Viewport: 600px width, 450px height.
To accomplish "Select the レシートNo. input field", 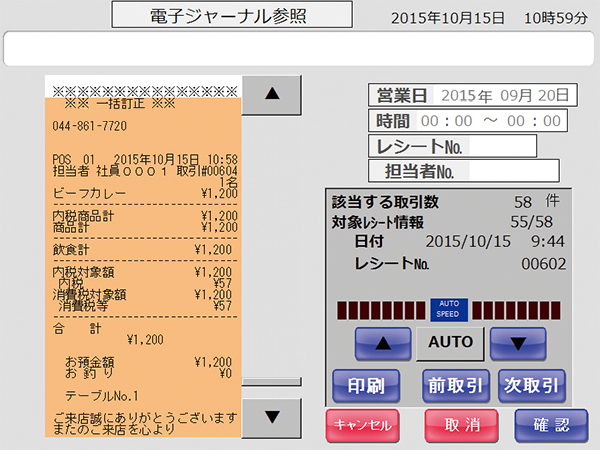I will point(452,146).
